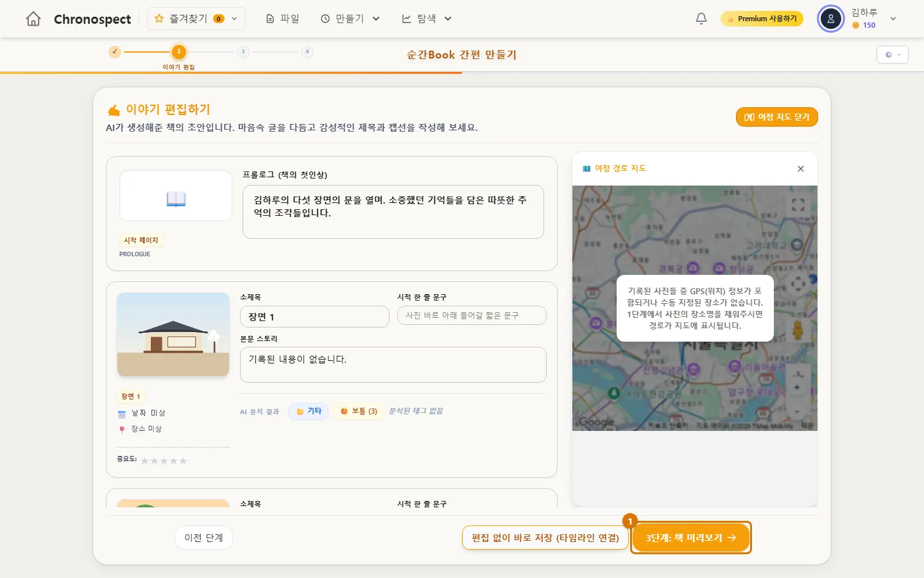Go to step 2 이야기 편집
Image resolution: width=924 pixels, height=578 pixels.
[178, 51]
